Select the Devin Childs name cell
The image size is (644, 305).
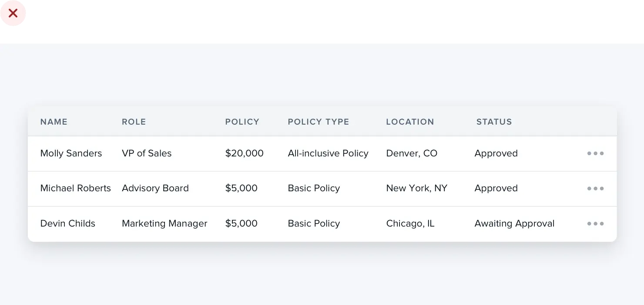[67, 224]
